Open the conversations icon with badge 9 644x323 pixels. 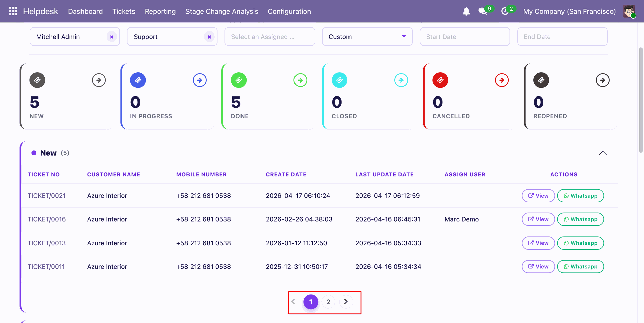tap(483, 11)
